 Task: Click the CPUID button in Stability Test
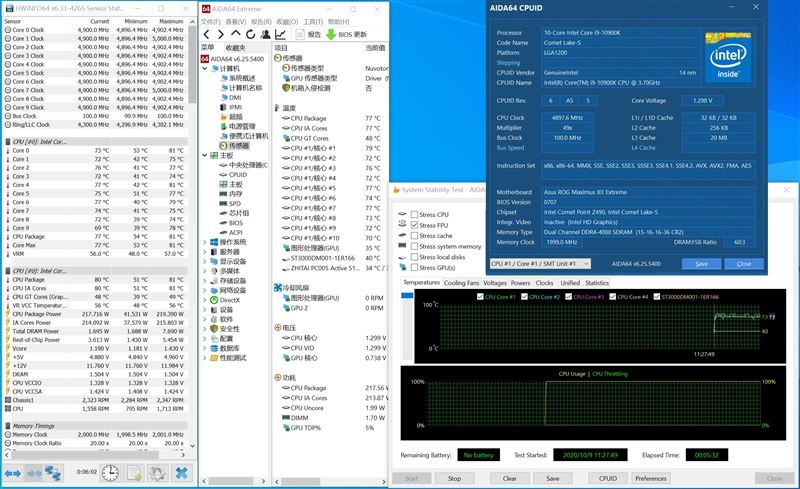608,478
